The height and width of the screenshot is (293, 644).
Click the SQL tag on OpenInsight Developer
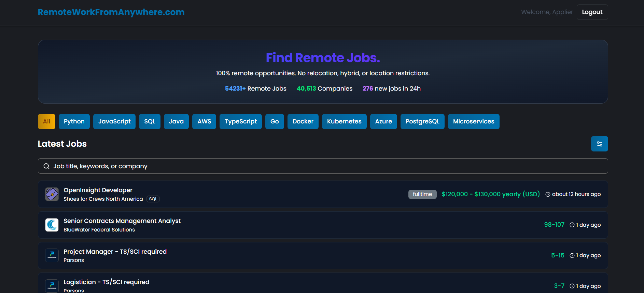click(x=153, y=199)
